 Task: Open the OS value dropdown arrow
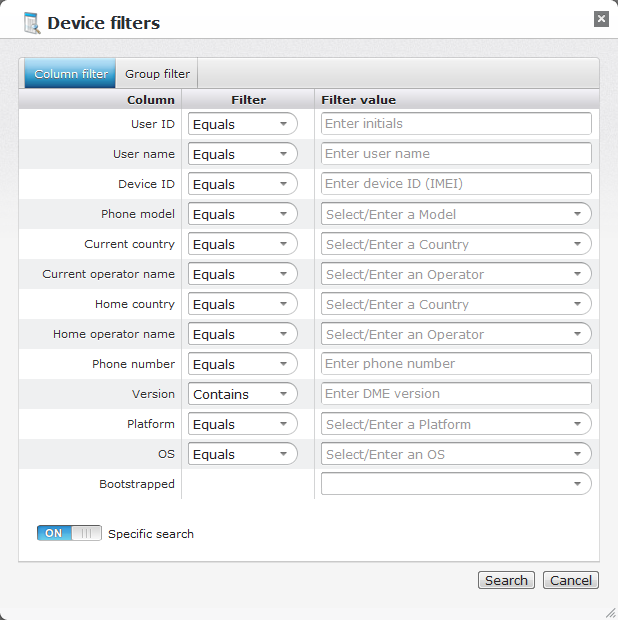click(577, 454)
